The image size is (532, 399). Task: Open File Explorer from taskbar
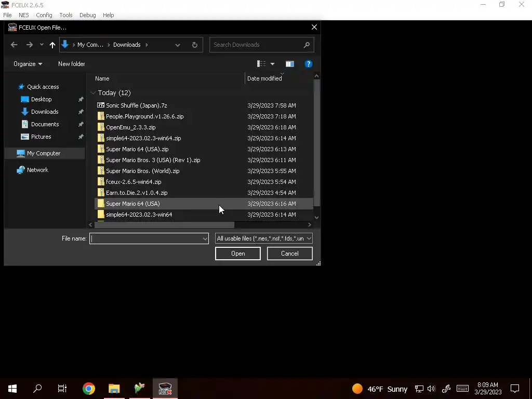(x=114, y=389)
